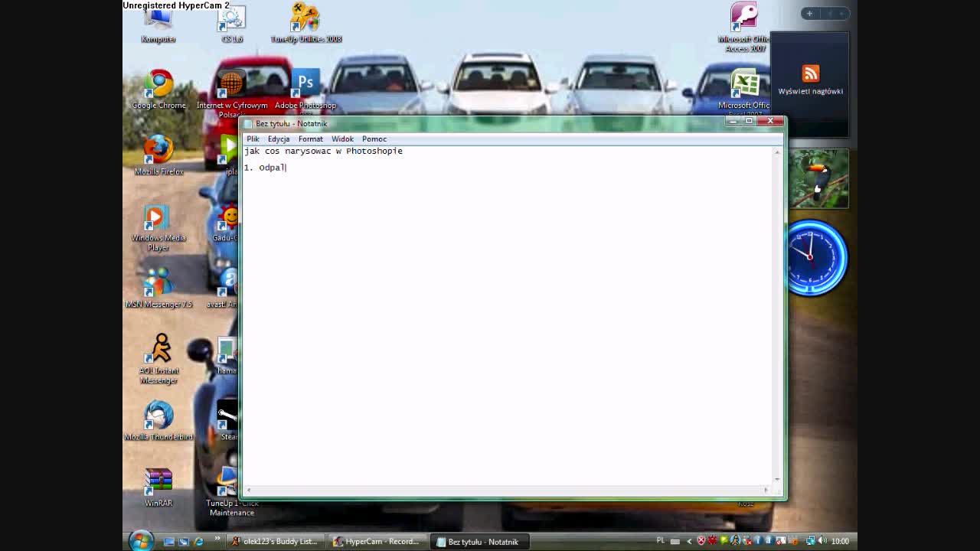The height and width of the screenshot is (551, 980).
Task: Switch to HyperCam taskbar button
Action: click(376, 541)
